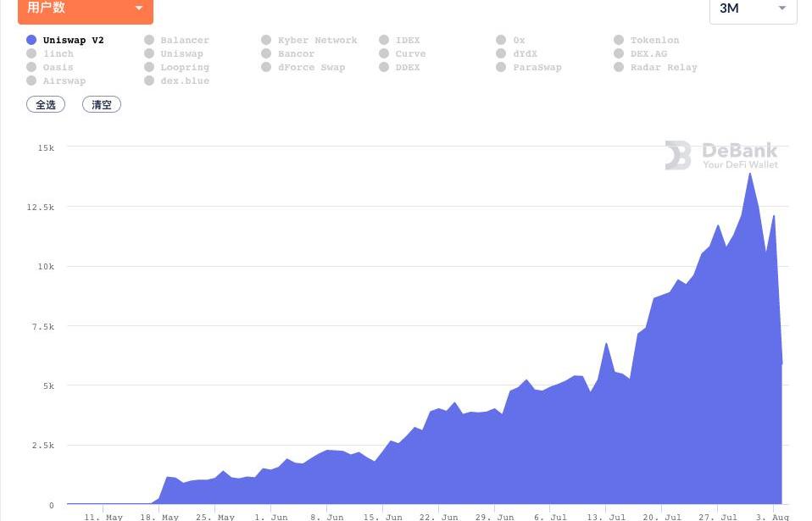
Task: Click the 1inch legend dot icon
Action: (31, 53)
